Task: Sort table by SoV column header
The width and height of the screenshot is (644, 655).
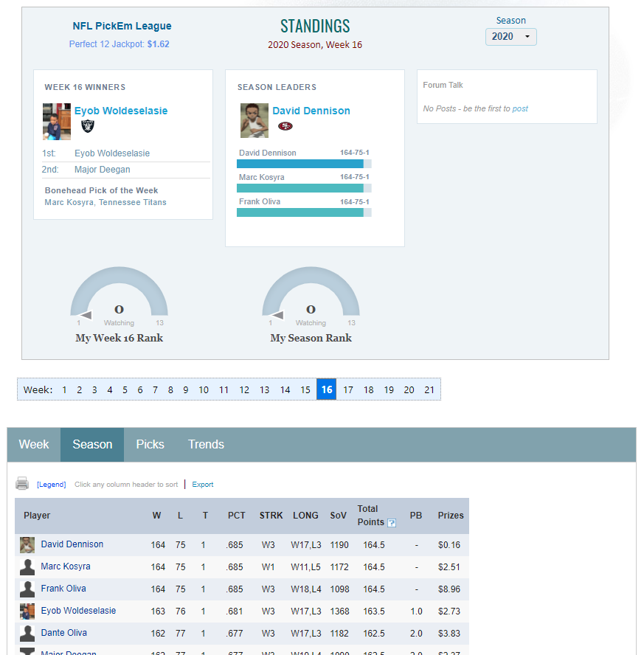Action: (x=338, y=516)
